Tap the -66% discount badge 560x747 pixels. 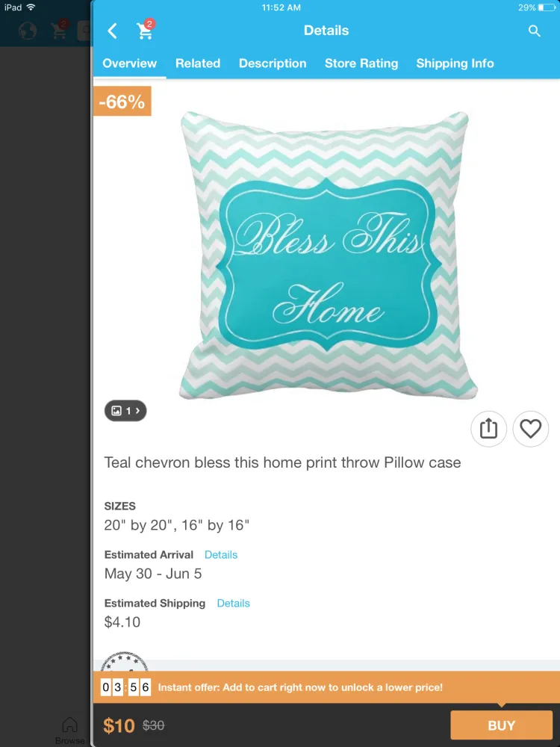point(122,101)
